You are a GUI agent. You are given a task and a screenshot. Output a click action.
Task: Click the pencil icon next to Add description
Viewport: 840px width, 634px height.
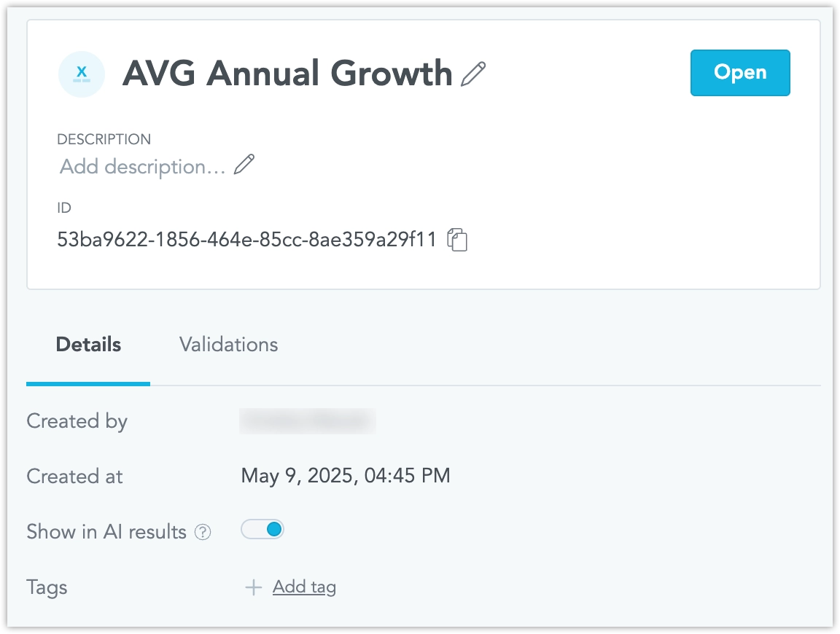coord(244,165)
